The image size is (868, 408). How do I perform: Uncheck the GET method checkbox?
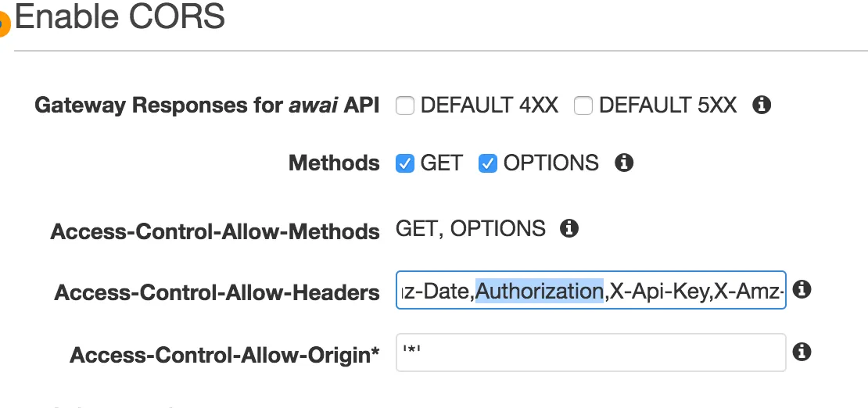[x=405, y=163]
